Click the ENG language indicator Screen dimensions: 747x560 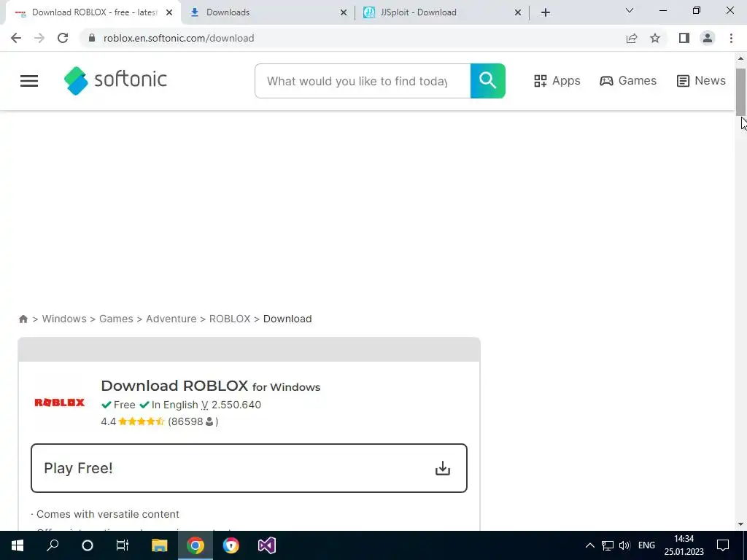(646, 545)
